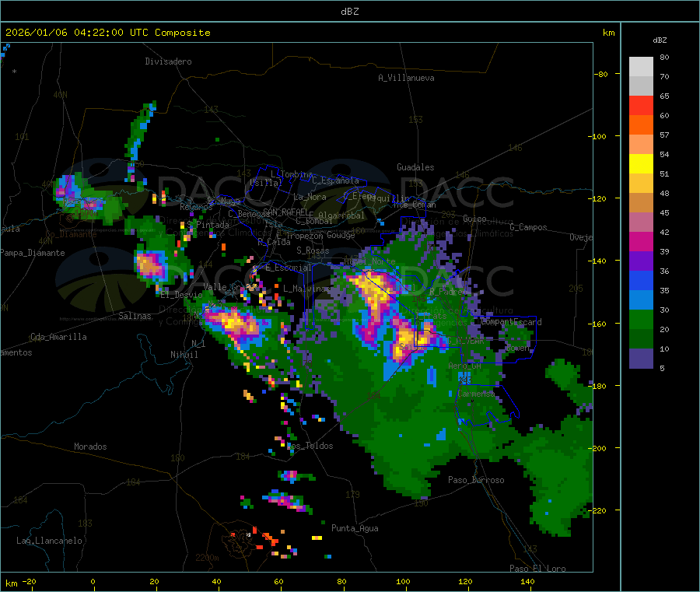Click the 'Salinas' map label
Viewport: 700px width, 592px height.
135,316
